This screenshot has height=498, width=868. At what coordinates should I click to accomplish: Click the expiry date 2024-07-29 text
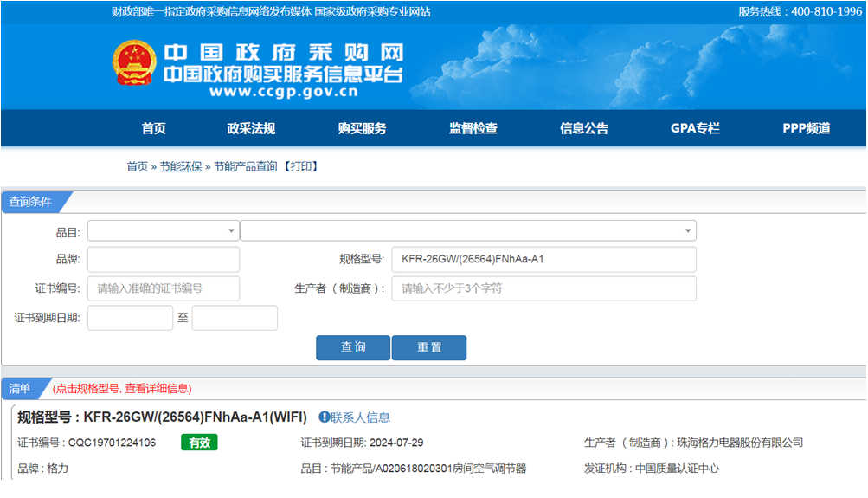pos(396,443)
